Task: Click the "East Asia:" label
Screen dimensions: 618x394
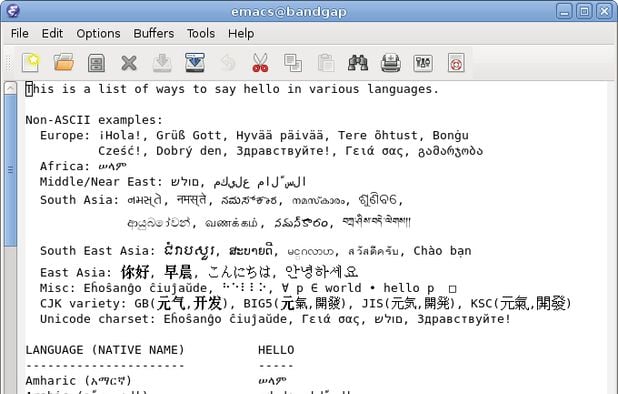Action: click(76, 272)
